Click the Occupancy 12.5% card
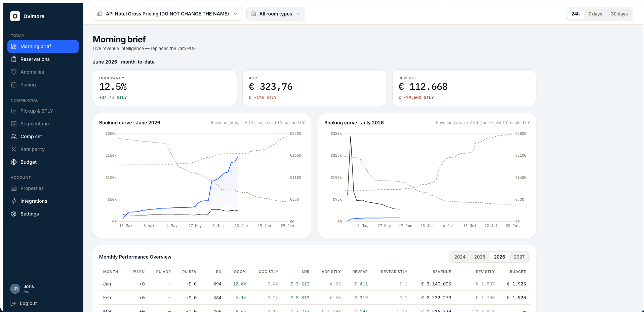The width and height of the screenshot is (644, 312). point(165,88)
